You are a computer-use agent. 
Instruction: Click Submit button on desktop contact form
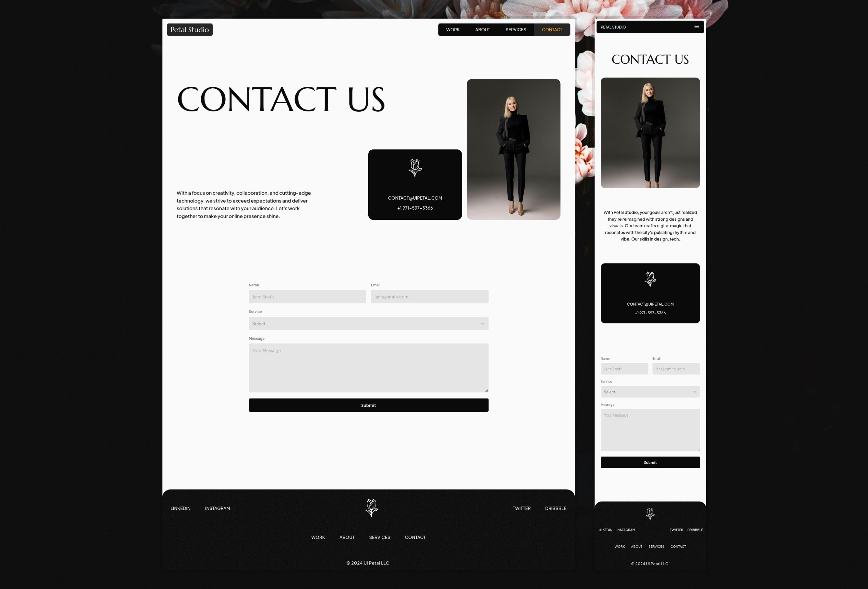pos(368,405)
